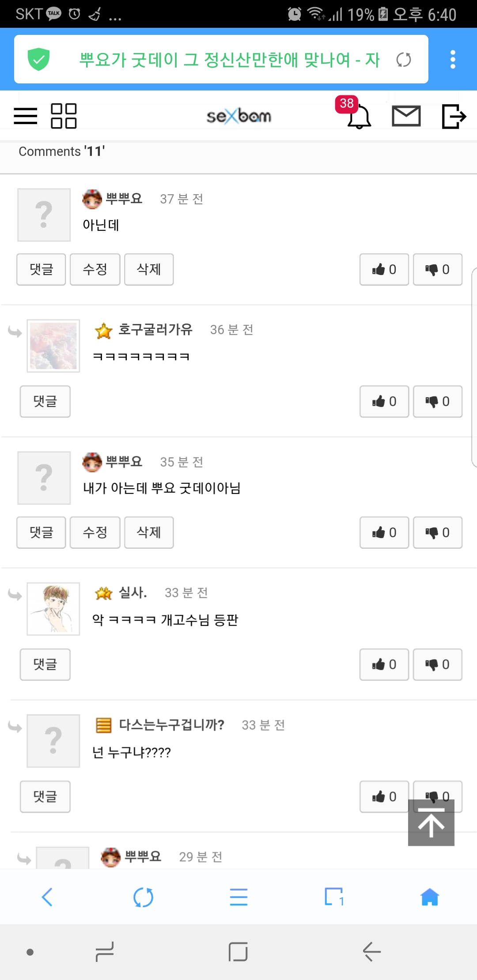Viewport: 477px width, 980px height.
Task: Go to browser home icon
Action: pos(429,897)
